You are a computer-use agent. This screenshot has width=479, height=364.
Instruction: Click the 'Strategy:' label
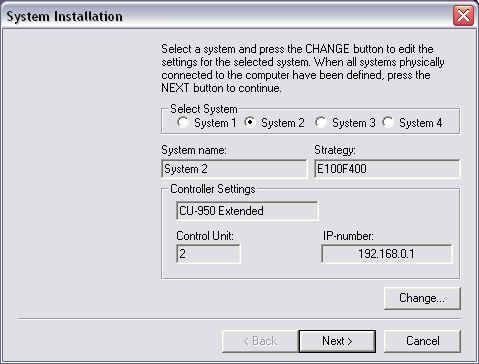(x=335, y=150)
